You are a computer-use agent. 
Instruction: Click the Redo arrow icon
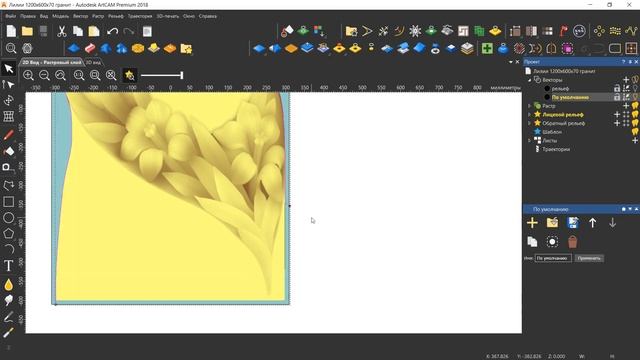click(x=129, y=31)
